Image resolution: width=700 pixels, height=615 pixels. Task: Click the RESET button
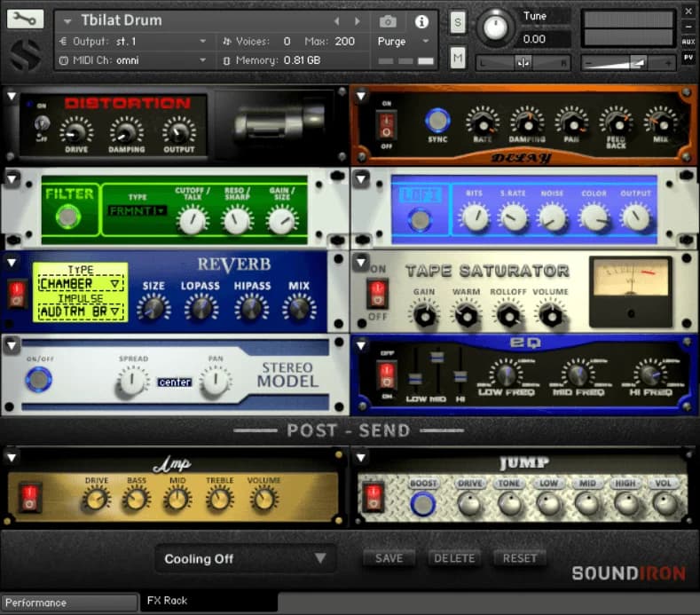tap(520, 558)
